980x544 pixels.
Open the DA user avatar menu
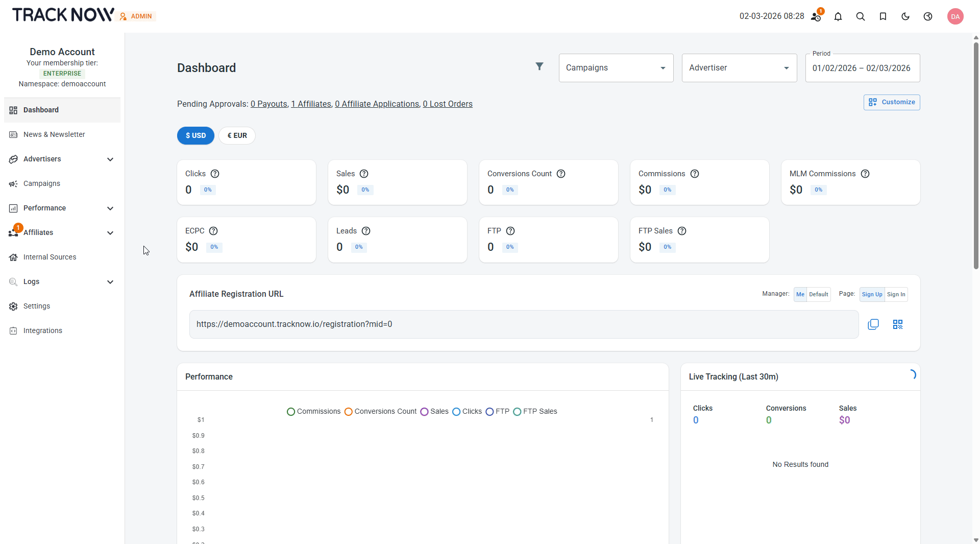pyautogui.click(x=955, y=16)
